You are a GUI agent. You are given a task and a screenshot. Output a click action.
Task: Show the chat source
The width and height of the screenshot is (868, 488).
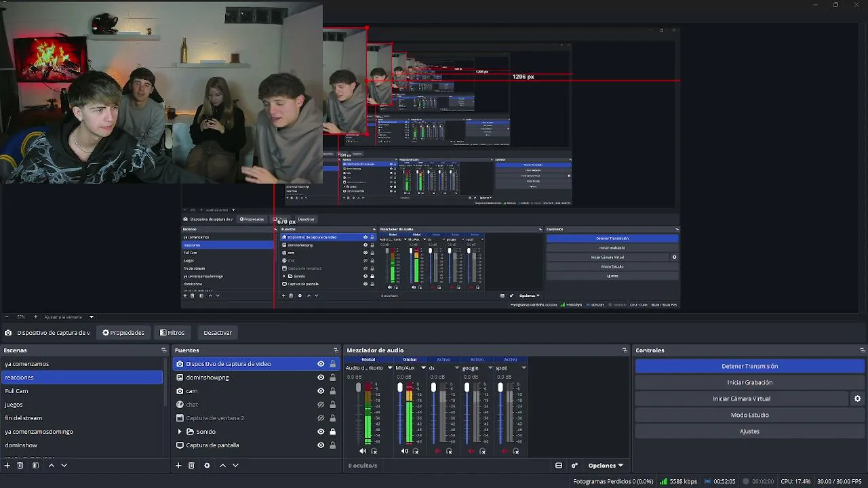(321, 405)
